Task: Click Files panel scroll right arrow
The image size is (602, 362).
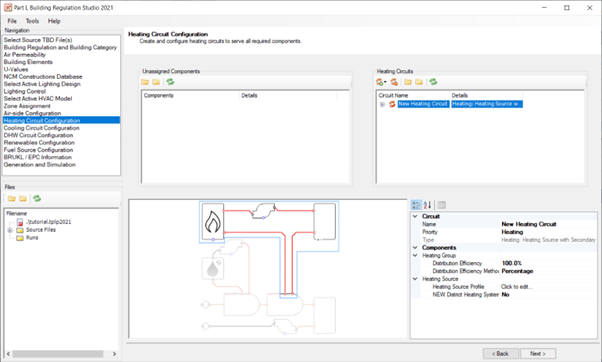Action: point(114,354)
